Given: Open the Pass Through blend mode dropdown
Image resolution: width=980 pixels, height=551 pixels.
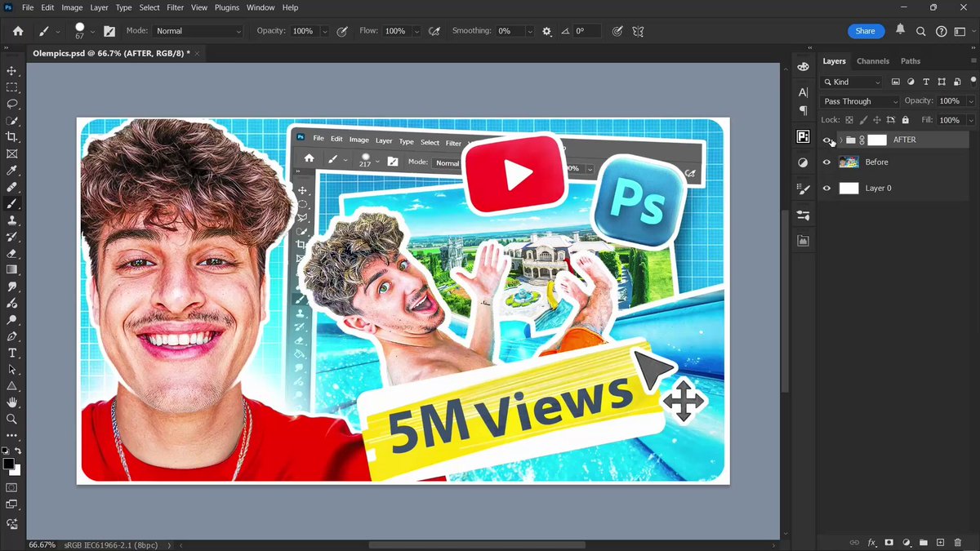Looking at the screenshot, I should (x=860, y=101).
